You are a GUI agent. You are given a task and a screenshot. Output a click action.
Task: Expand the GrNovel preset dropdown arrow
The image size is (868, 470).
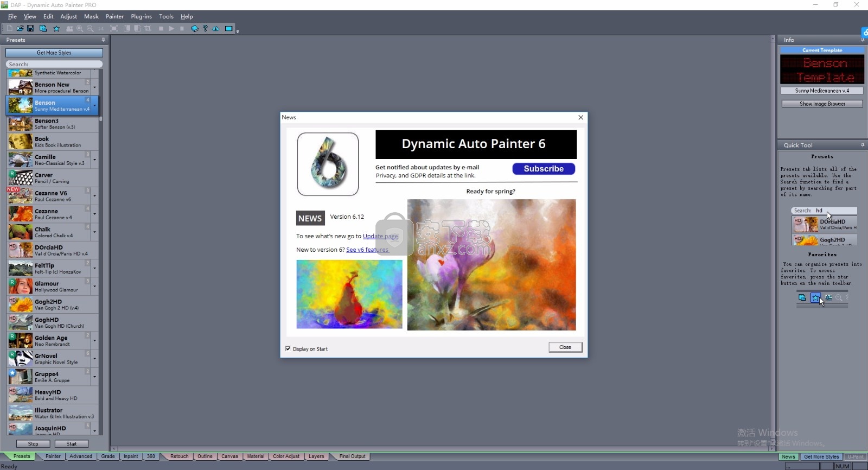pos(95,359)
